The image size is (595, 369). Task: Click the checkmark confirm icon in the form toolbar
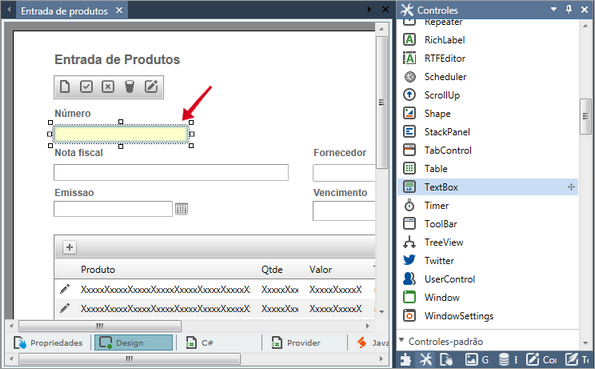click(x=86, y=87)
